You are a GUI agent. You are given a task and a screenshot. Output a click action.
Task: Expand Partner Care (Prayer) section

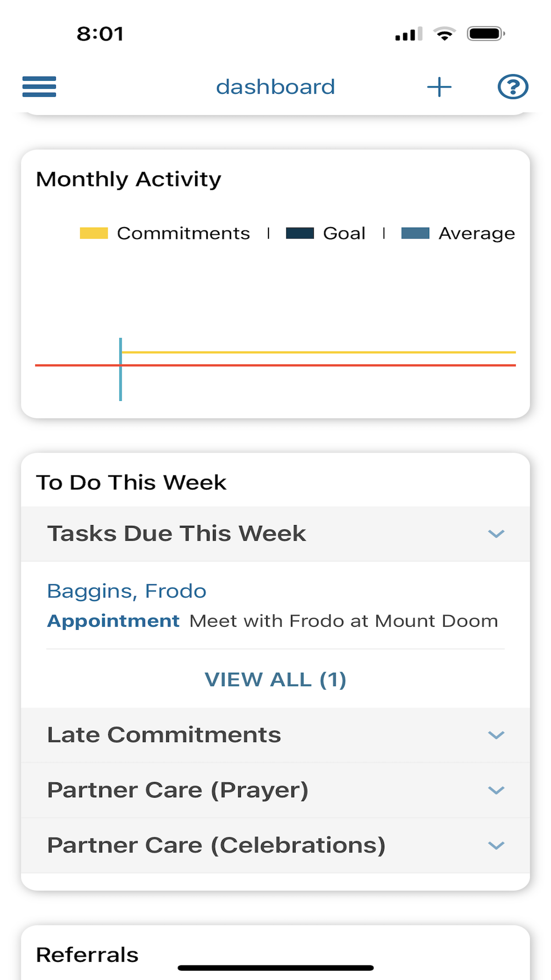tap(275, 790)
